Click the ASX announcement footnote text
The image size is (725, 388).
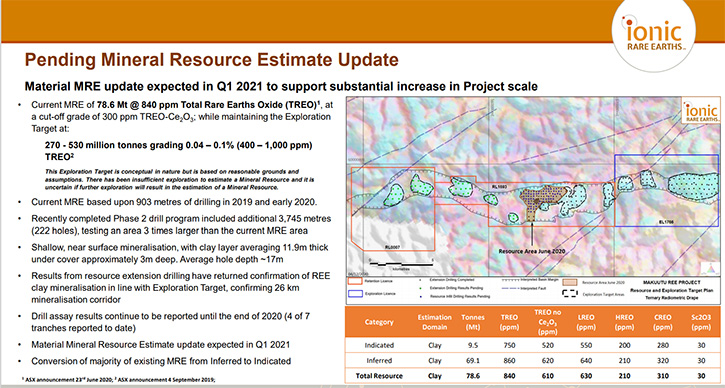(119, 379)
